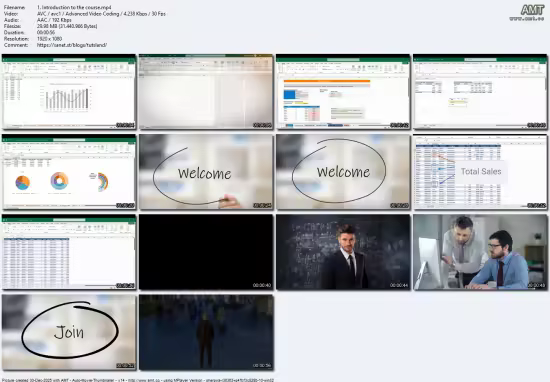Click the Filesize value '29.98 MB'
550x382 pixels.
tap(67, 26)
